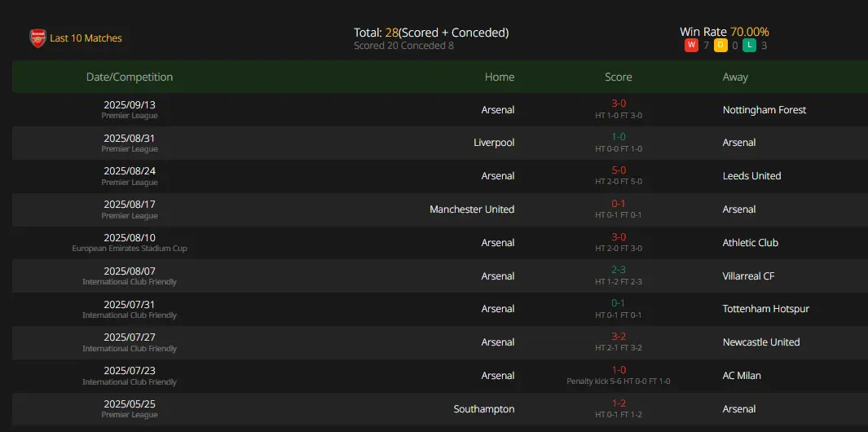Image resolution: width=868 pixels, height=432 pixels.
Task: Open Tottenham Hotspur team link
Action: pos(765,308)
